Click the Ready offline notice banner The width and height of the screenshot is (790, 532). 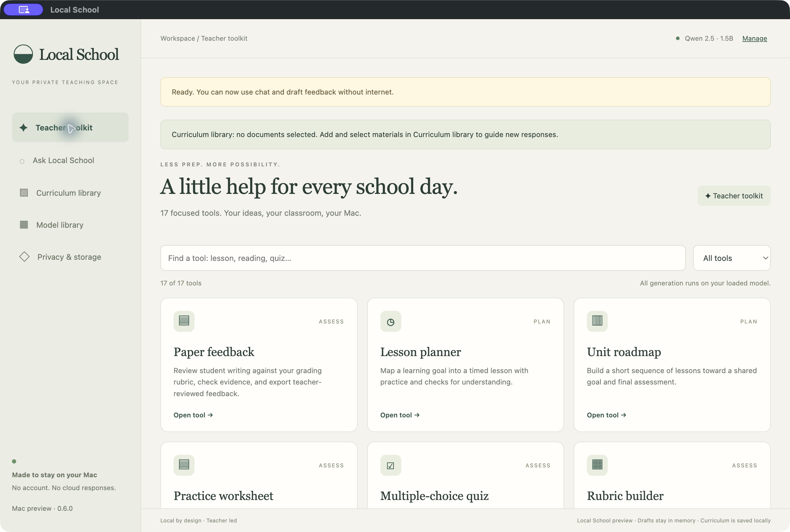click(x=465, y=92)
